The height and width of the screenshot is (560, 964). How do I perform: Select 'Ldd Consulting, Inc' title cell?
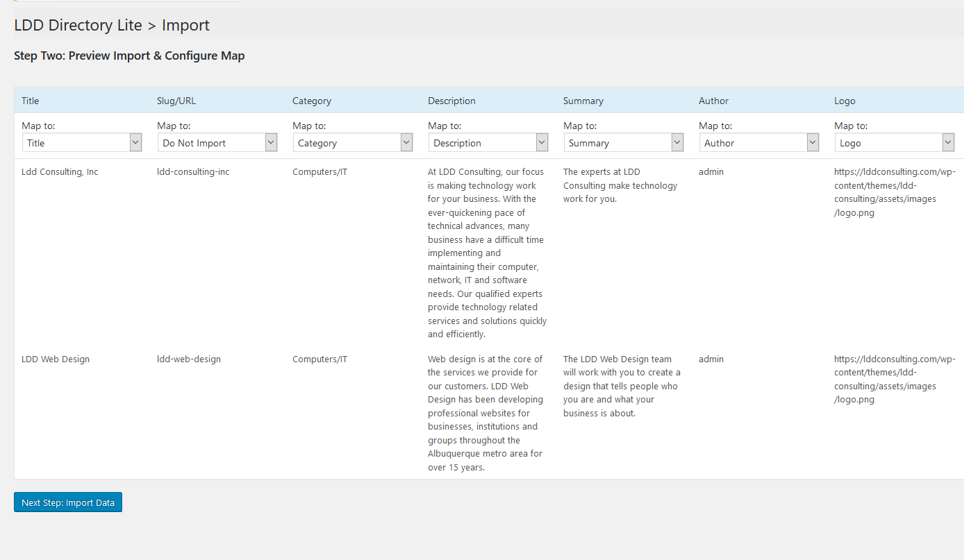pyautogui.click(x=60, y=171)
